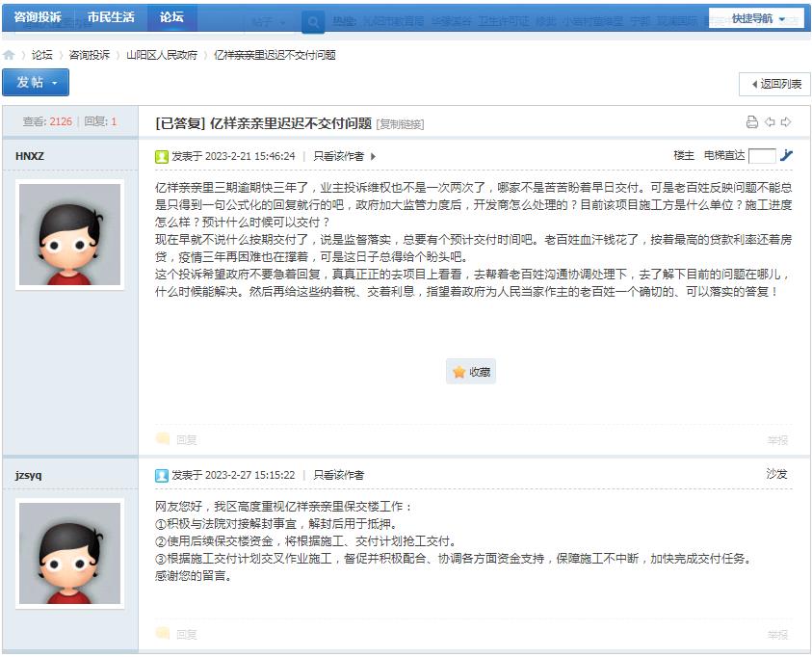Switch to the 咨询投诉 tab
Viewport: 812px width, 657px height.
coord(38,17)
